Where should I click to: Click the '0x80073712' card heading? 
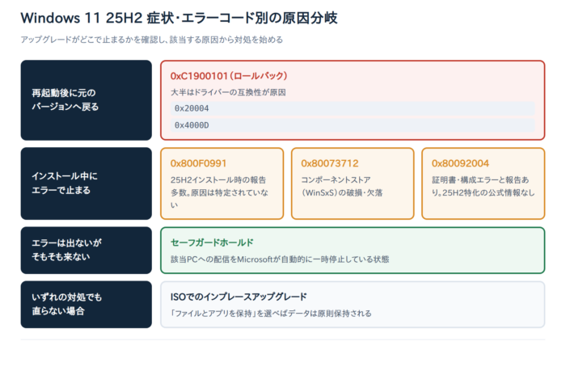click(330, 163)
